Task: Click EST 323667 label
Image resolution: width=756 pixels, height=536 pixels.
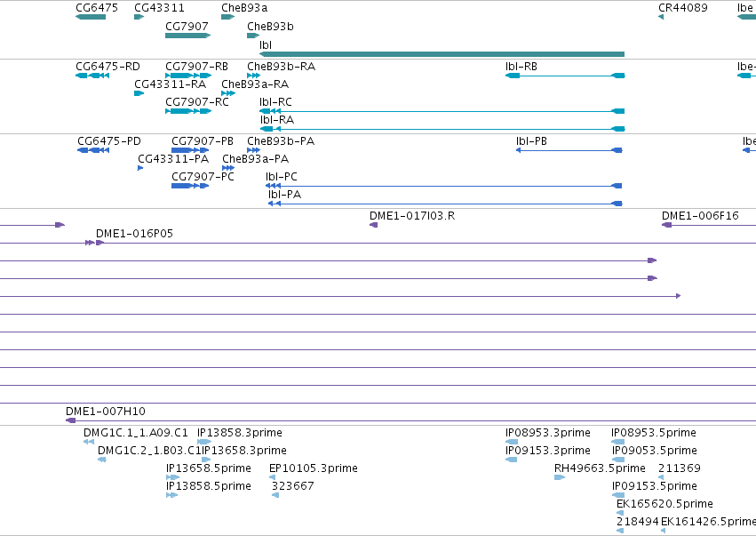Action: coord(292,486)
